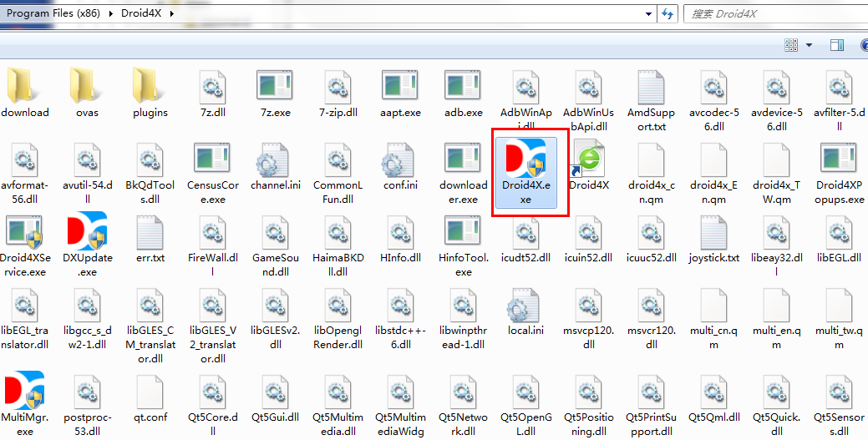Viewport: 868px width, 440px height.
Task: Toggle the preview pane button
Action: [x=837, y=45]
